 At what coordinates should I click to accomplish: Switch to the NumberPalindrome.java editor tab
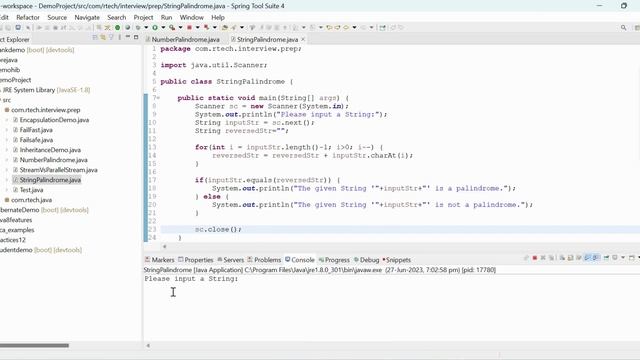(x=183, y=40)
